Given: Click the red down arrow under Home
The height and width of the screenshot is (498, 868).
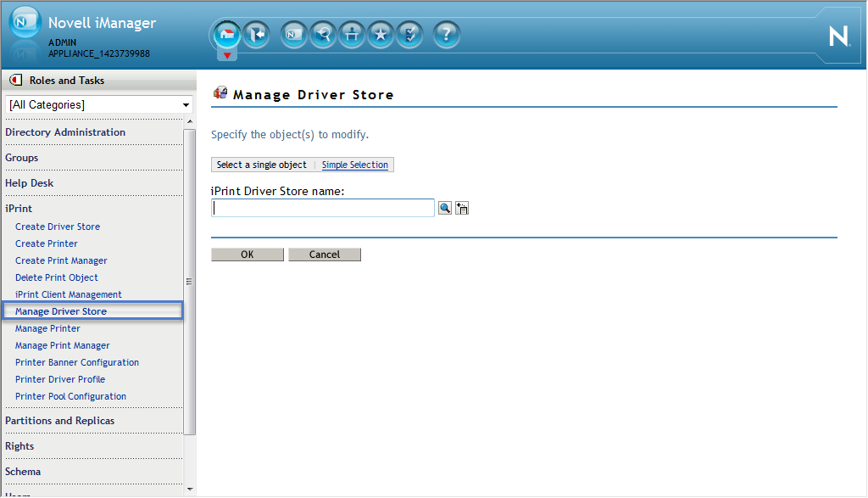Looking at the screenshot, I should coord(227,55).
